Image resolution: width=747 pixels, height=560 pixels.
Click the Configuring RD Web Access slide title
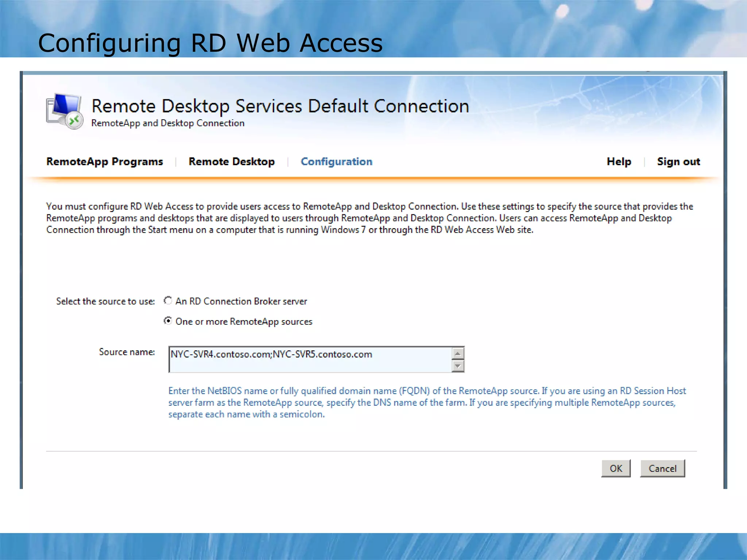(210, 43)
